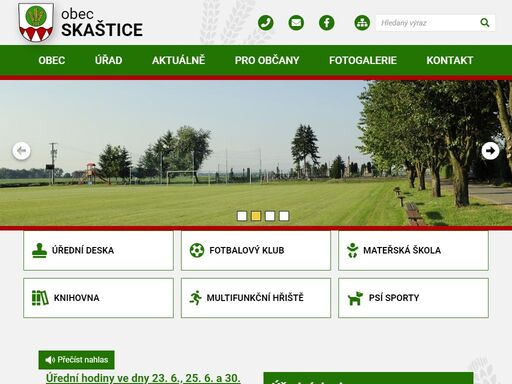
Task: Click the search magnifier icon
Action: click(485, 23)
